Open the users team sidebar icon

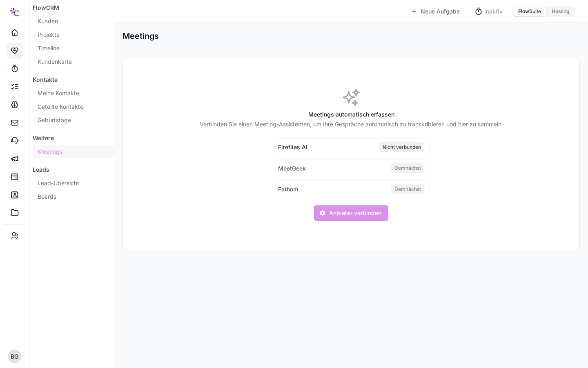coord(15,236)
